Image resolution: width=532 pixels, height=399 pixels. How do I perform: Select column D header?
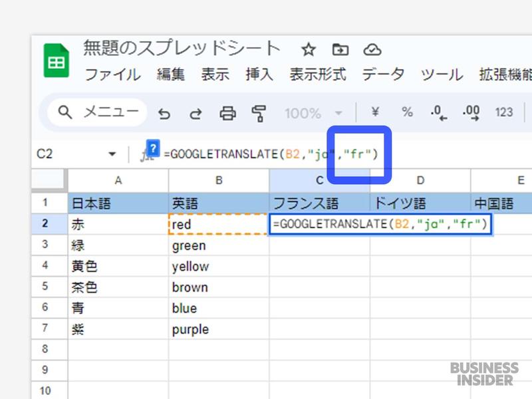pyautogui.click(x=420, y=180)
